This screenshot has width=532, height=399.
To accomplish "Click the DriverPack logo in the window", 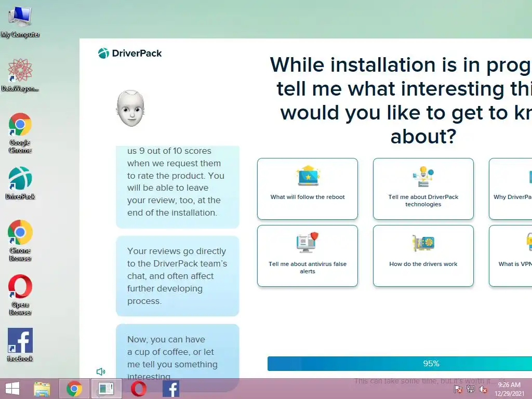I will click(130, 54).
